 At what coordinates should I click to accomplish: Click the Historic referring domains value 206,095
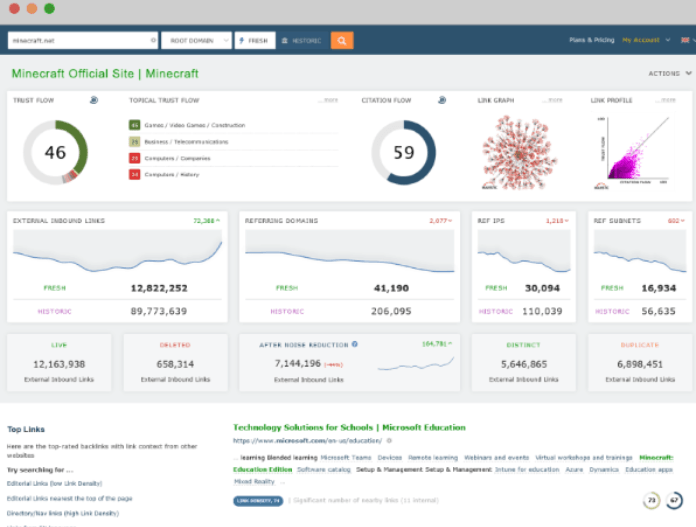[x=391, y=311]
